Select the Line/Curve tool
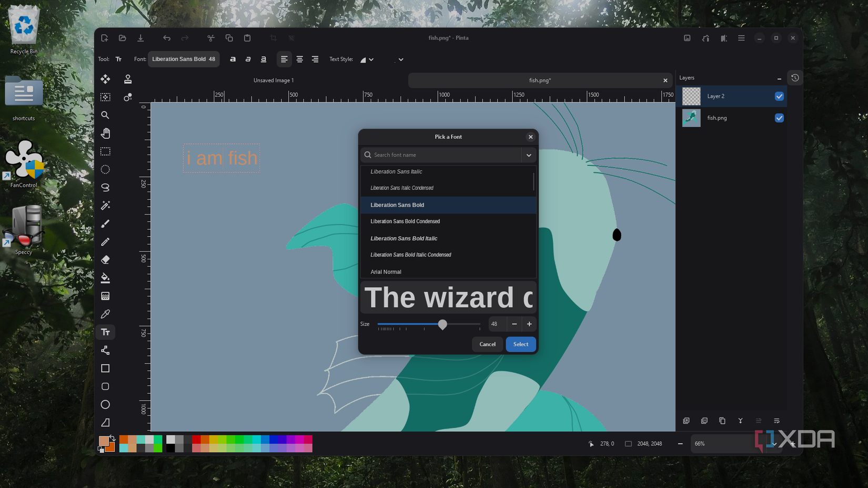 105,350
